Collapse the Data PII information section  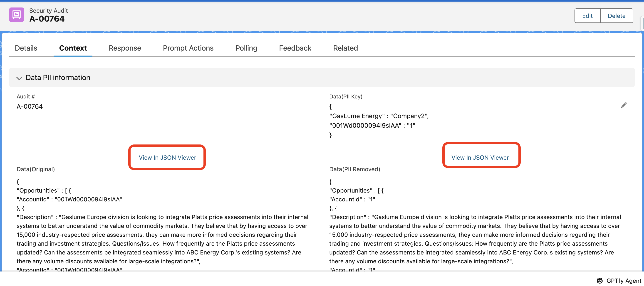[19, 78]
